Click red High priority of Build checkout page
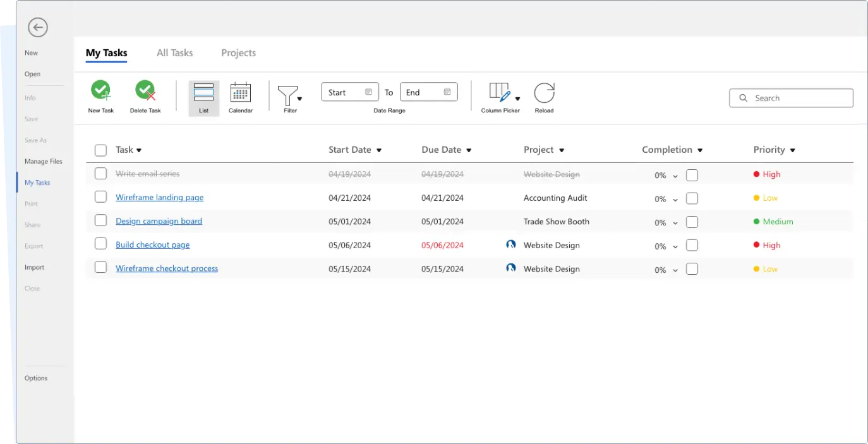This screenshot has width=868, height=444. 767,245
